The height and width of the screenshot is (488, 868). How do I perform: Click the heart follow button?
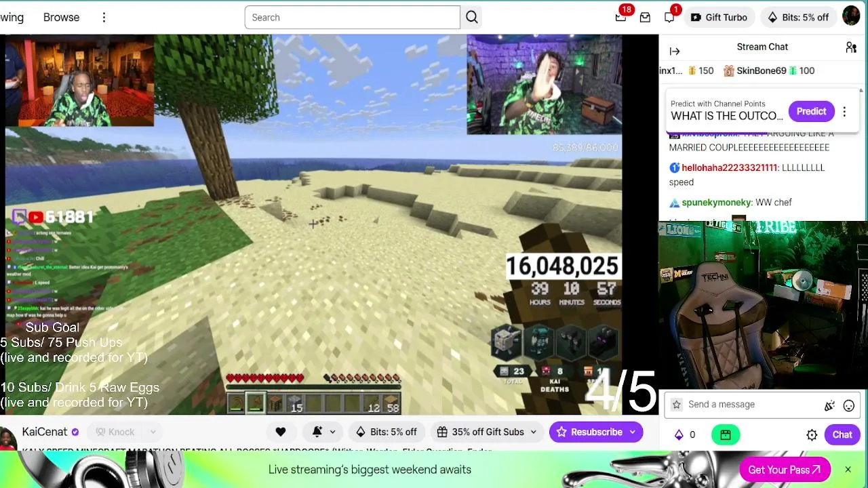click(x=281, y=432)
